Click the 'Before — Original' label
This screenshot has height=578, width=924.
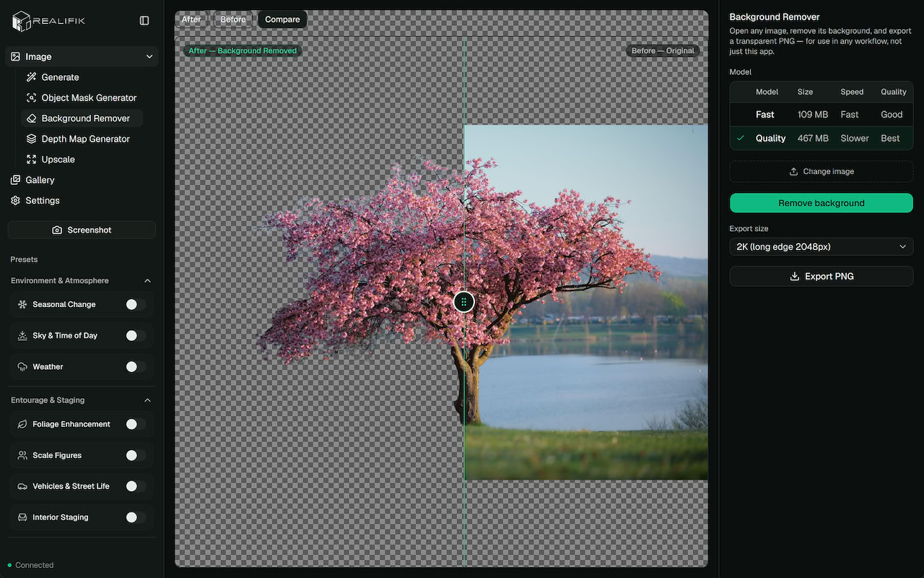point(663,51)
